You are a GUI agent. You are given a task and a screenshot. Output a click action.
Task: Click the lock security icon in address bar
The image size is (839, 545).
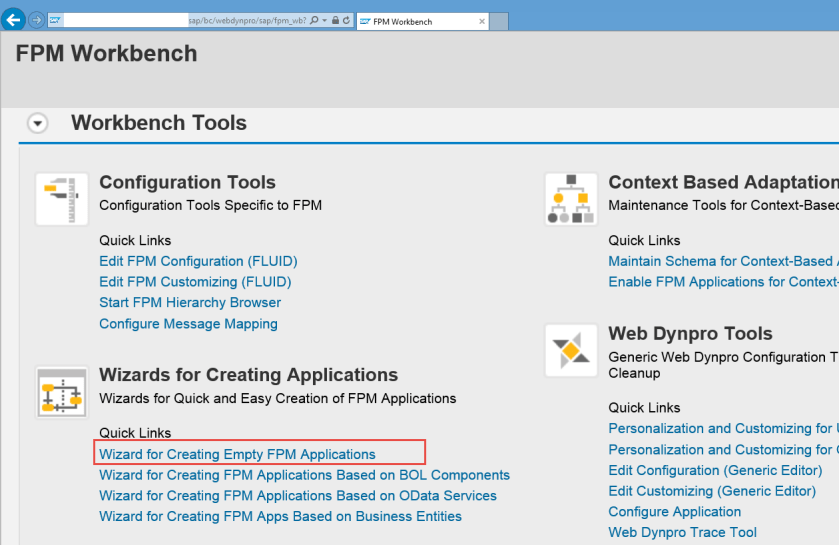coord(335,20)
